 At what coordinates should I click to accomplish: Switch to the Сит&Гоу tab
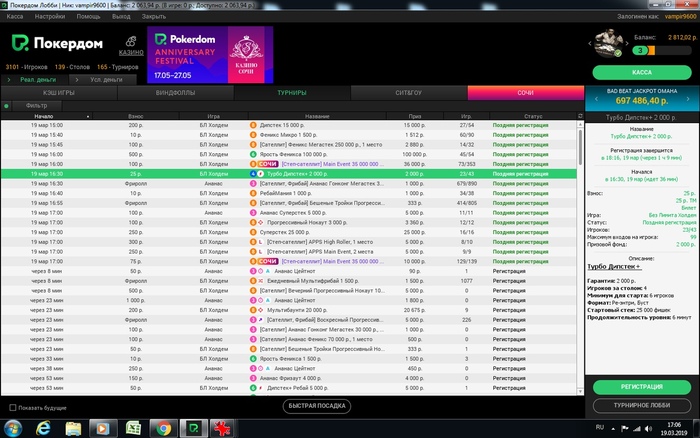pos(408,93)
